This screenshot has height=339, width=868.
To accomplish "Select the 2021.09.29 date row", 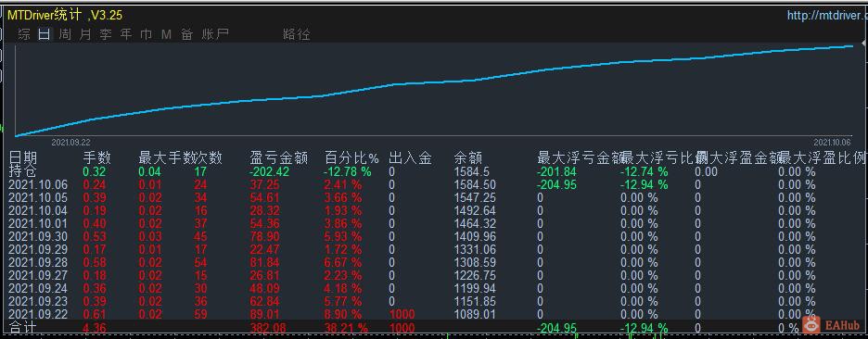I will (38, 249).
